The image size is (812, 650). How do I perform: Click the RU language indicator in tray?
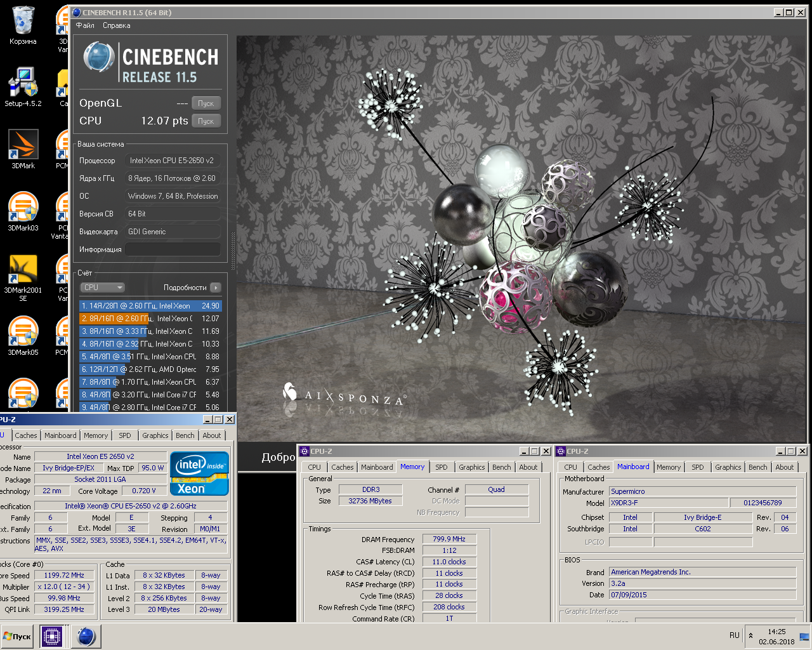pos(735,635)
